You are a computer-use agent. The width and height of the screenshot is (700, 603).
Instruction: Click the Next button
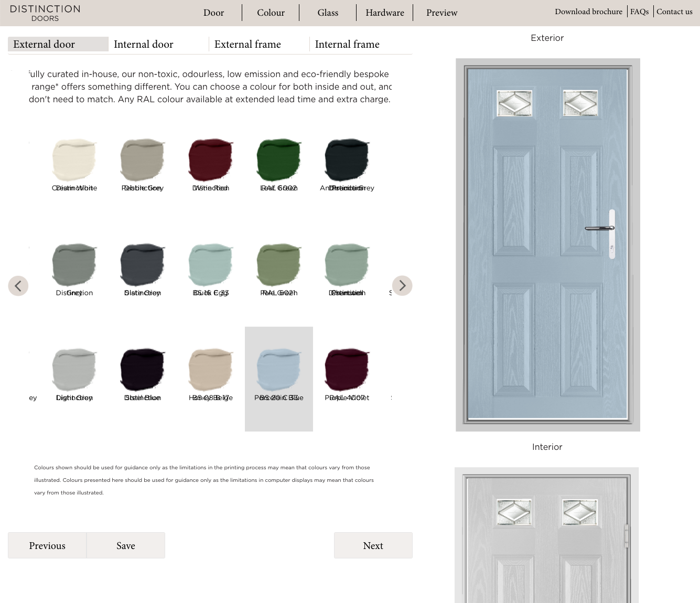373,545
